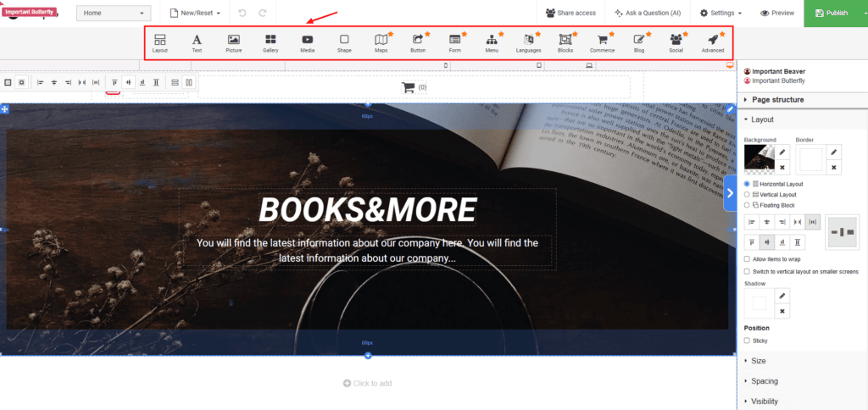868x410 pixels.
Task: Click the blue pencil edit icon on the banner
Action: pos(731,109)
